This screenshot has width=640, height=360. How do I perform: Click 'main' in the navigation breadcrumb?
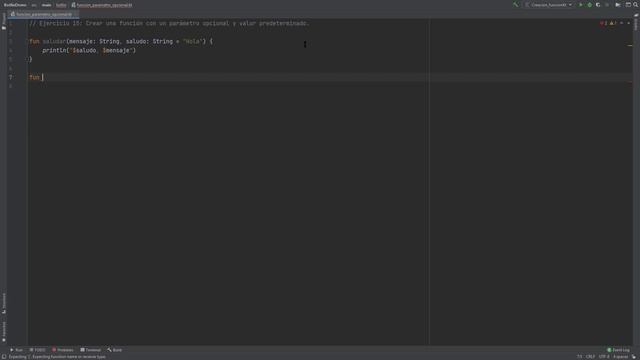[46, 5]
